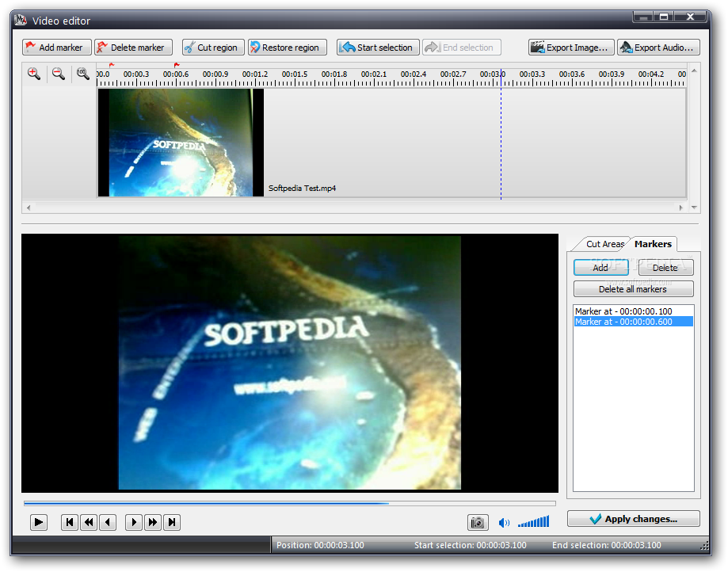Screen dimensions: 728x572
Task: Adjust the volume level bars
Action: tap(533, 522)
